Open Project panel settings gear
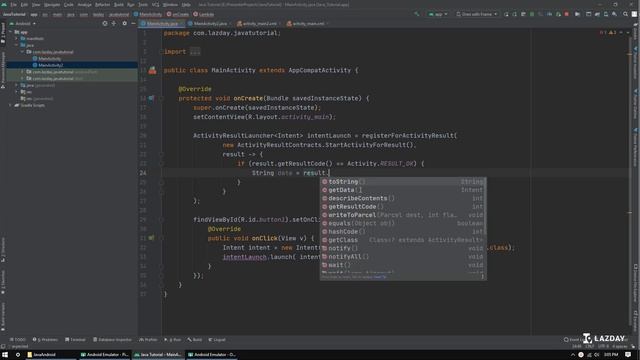640x360 pixels. 124,24
